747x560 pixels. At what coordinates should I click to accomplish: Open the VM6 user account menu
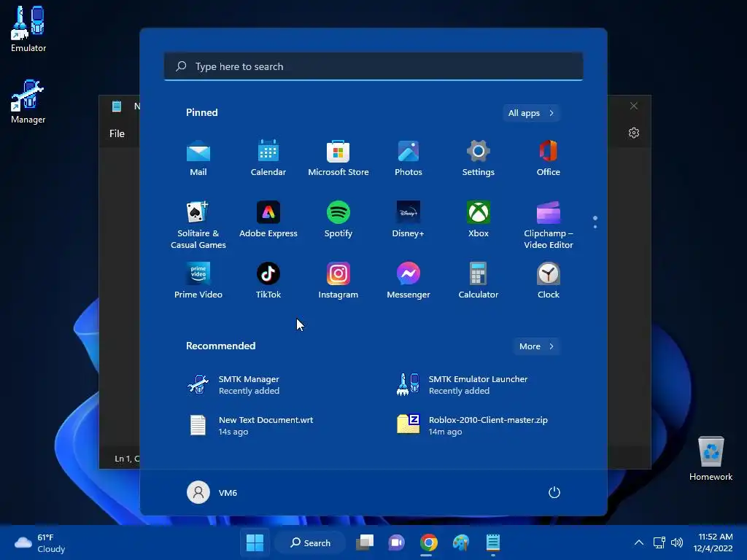click(212, 492)
